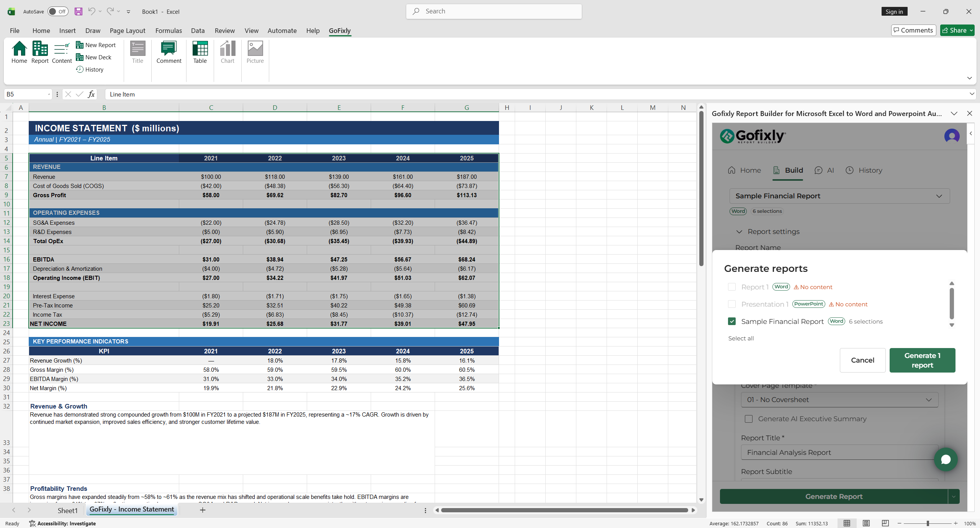980x528 pixels.
Task: Open History in the GoFixly ribbon
Action: click(90, 70)
